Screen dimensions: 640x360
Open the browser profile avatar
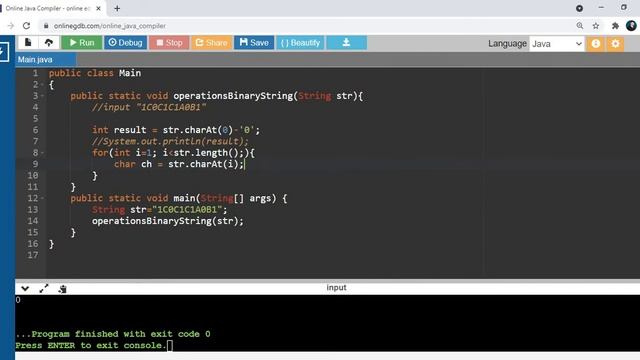(x=631, y=26)
